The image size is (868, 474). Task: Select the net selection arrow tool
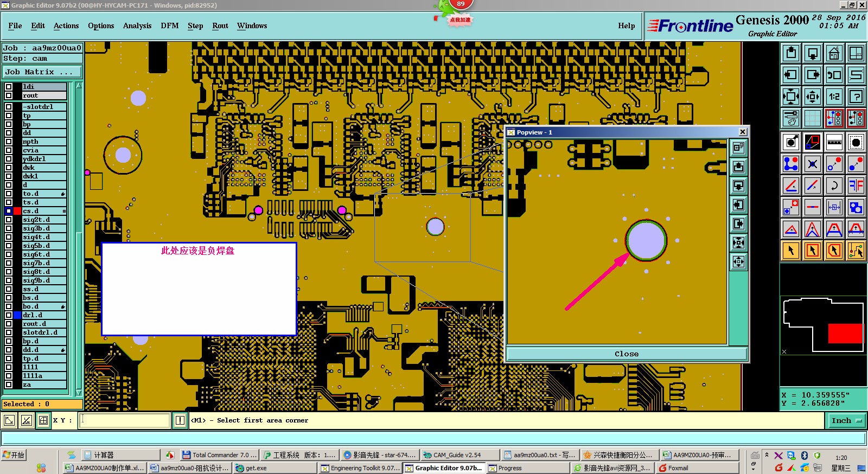(x=856, y=251)
